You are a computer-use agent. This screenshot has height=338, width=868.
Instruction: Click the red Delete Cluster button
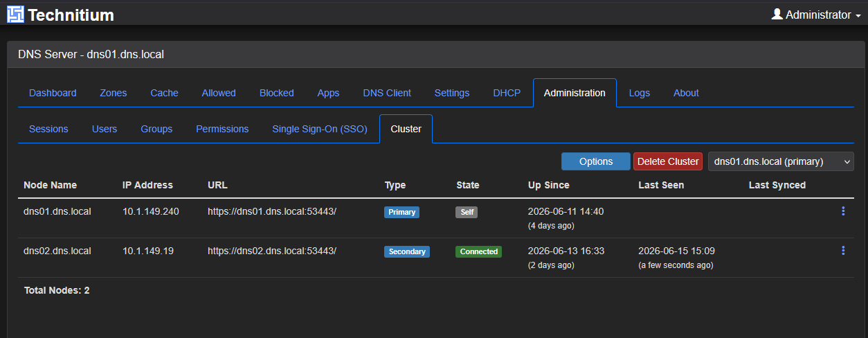668,161
